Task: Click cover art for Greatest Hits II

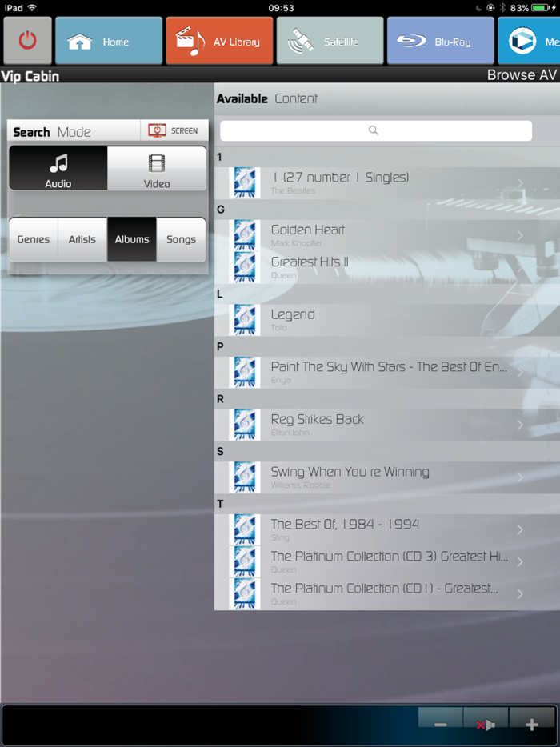Action: click(x=245, y=268)
